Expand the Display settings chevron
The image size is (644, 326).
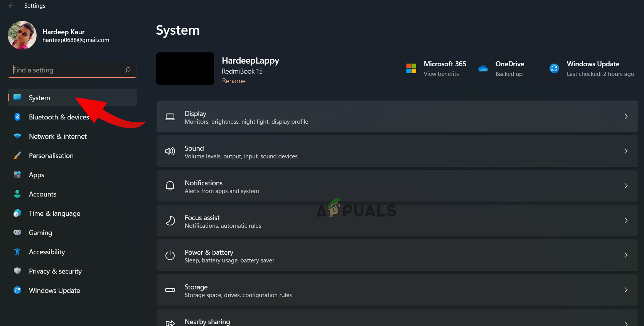[x=625, y=116]
